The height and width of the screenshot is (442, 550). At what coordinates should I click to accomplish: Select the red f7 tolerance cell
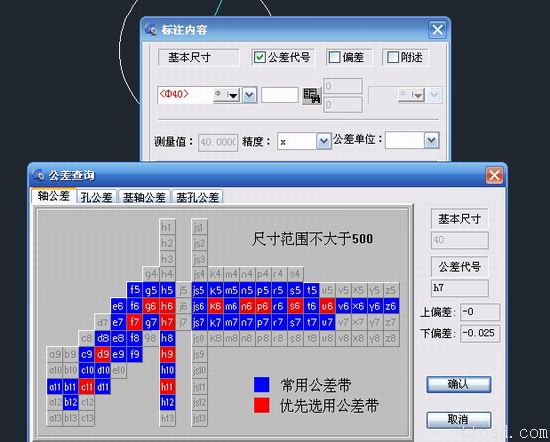(135, 322)
